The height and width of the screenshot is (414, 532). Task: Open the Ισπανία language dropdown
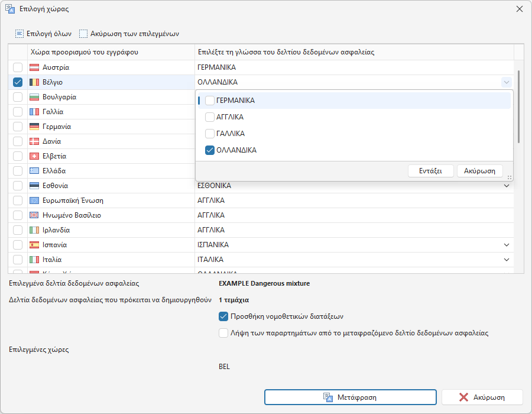(x=506, y=245)
